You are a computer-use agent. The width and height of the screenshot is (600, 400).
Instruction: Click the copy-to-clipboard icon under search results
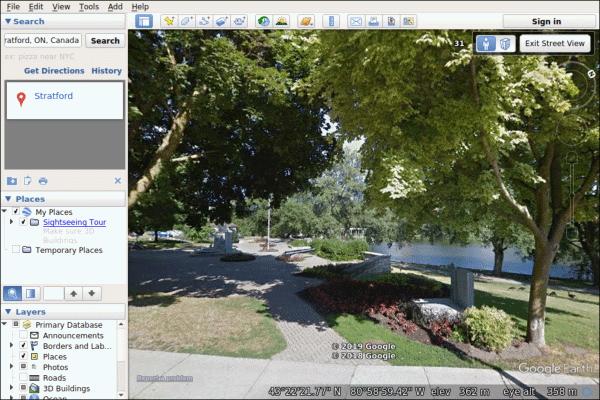27,181
